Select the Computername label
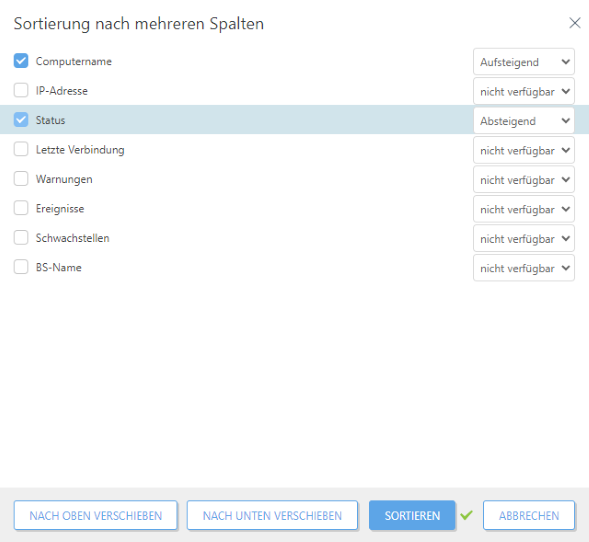Screen dimensions: 589x542 pyautogui.click(x=74, y=61)
